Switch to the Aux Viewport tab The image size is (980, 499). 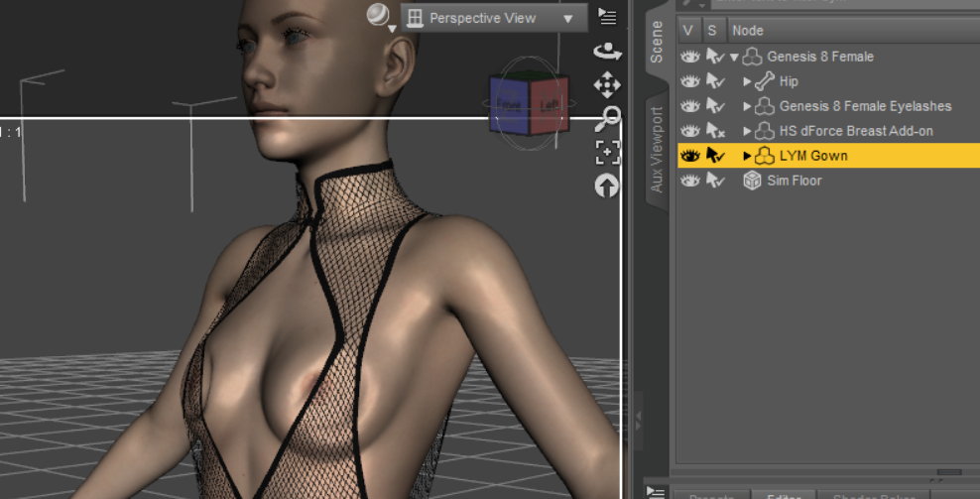tap(657, 150)
